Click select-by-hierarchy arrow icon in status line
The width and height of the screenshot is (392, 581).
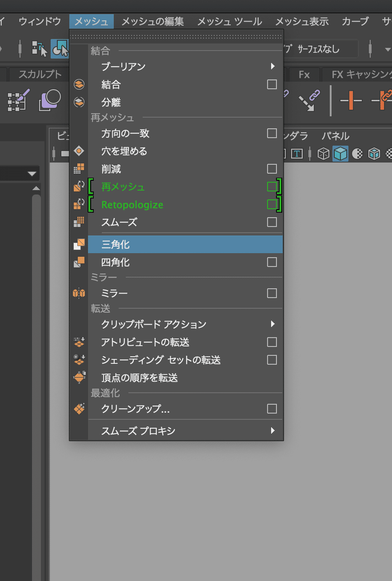pos(40,48)
